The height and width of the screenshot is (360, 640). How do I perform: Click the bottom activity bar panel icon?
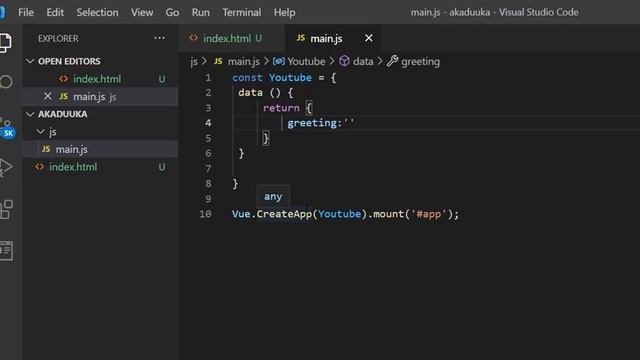point(6,251)
